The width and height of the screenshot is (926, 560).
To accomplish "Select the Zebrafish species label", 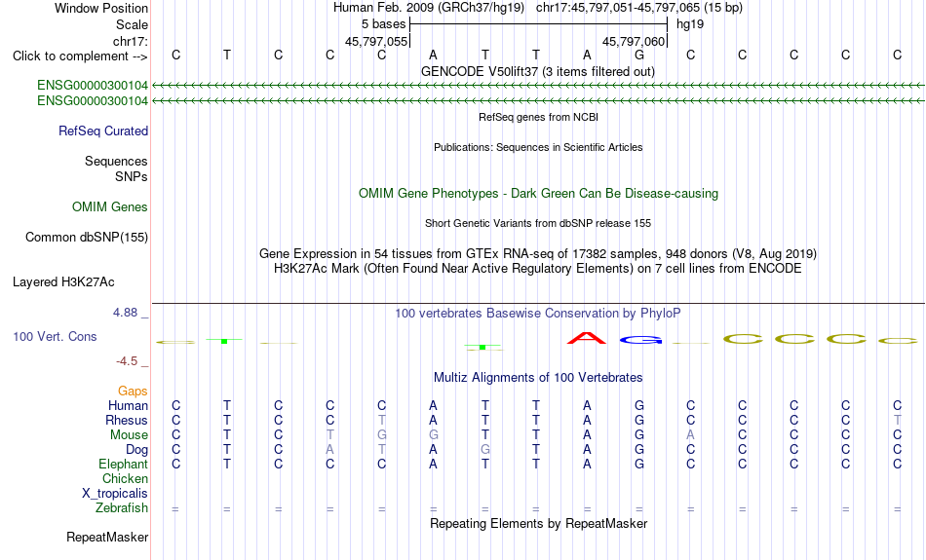I will click(x=122, y=507).
